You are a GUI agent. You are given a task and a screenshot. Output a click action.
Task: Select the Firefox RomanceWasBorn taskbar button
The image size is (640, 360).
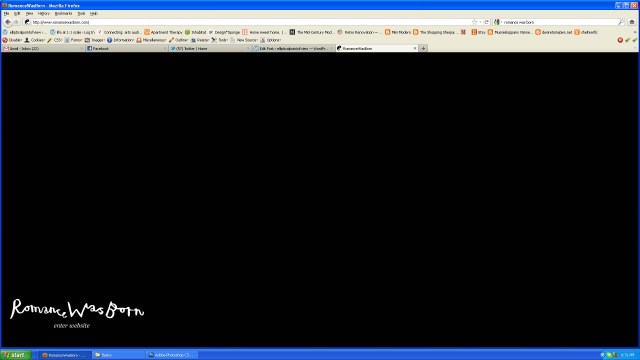pos(65,355)
